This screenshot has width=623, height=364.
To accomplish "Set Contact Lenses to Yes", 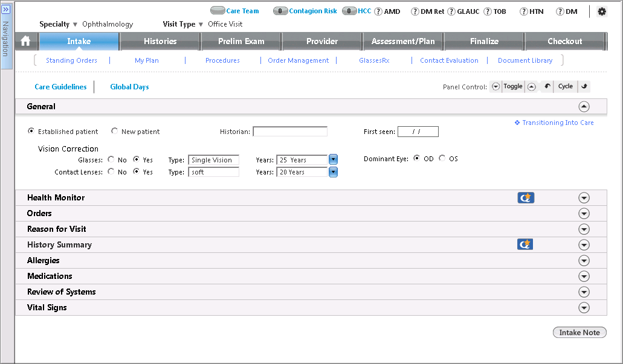I will (137, 171).
